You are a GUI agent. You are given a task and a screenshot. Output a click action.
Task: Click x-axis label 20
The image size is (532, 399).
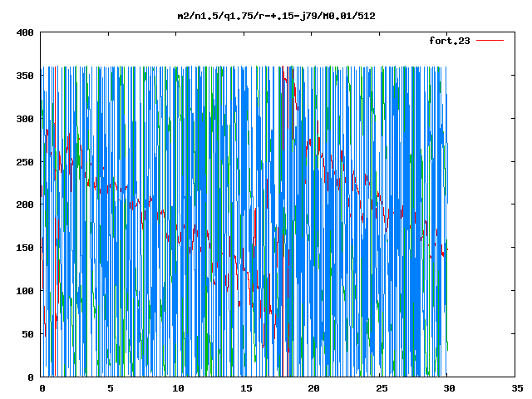(314, 388)
